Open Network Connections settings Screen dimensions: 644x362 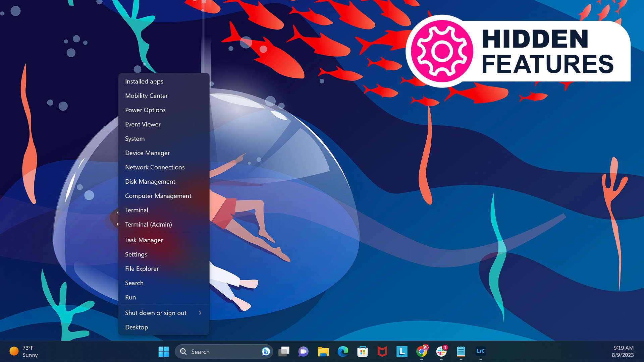click(155, 167)
